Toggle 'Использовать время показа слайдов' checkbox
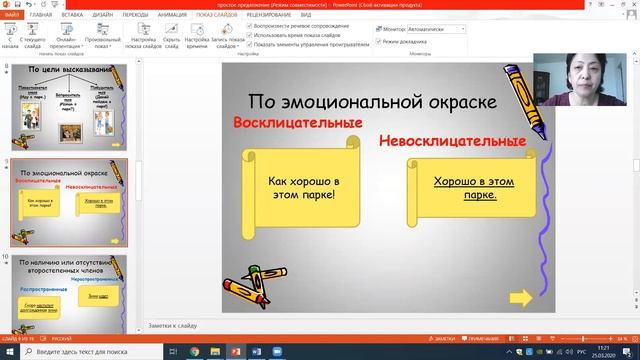640x360 pixels. tap(249, 35)
